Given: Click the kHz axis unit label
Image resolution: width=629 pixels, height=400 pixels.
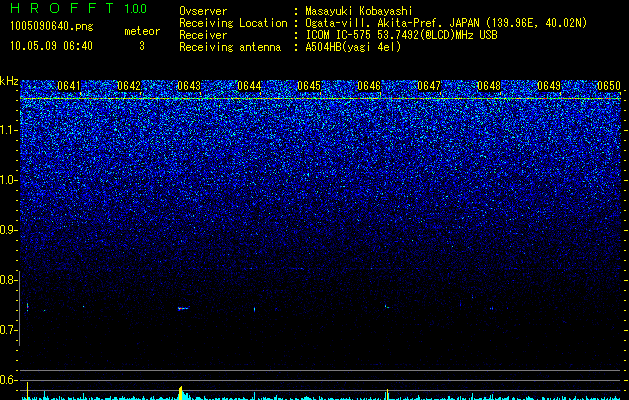Looking at the screenshot, I should (x=9, y=81).
